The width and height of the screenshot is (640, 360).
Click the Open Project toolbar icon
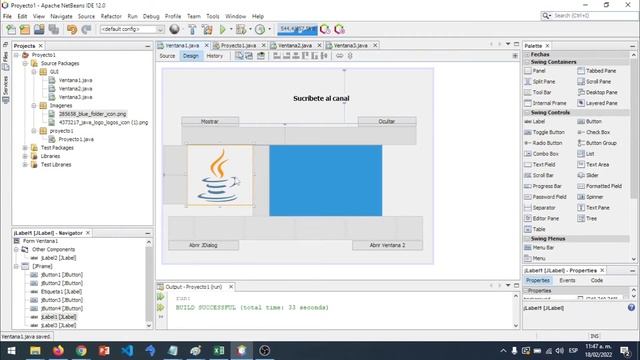[x=39, y=29]
